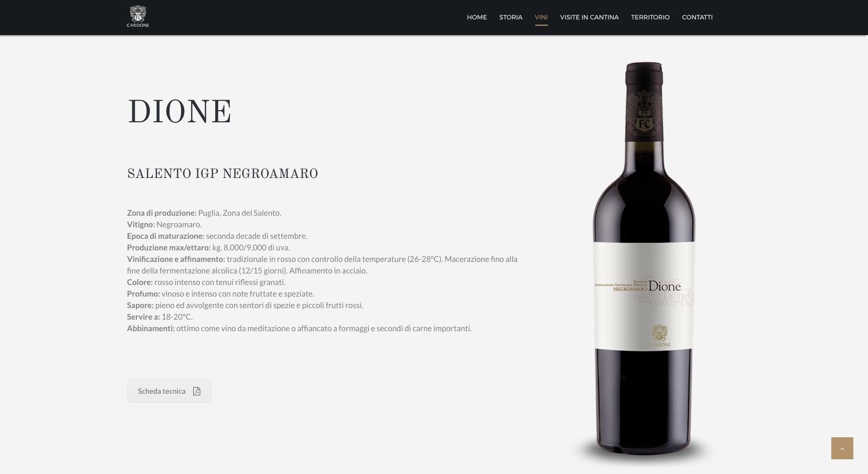Click the gold Cardone emblem on label

coord(659,334)
